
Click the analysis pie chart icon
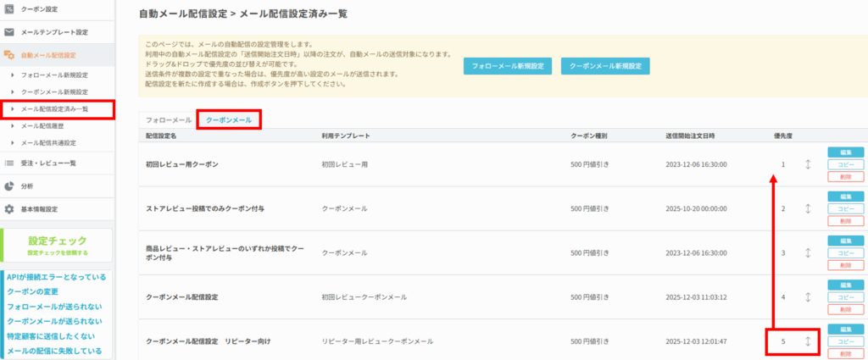point(9,186)
